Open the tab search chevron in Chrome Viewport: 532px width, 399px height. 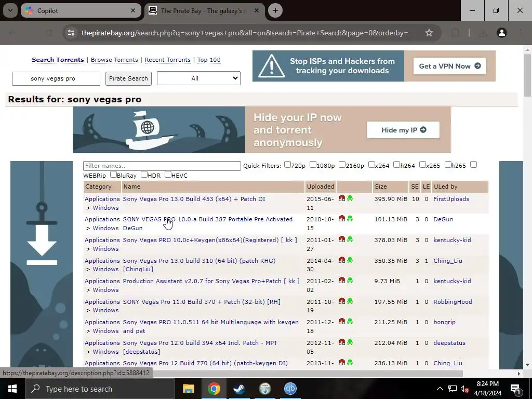tap(10, 10)
